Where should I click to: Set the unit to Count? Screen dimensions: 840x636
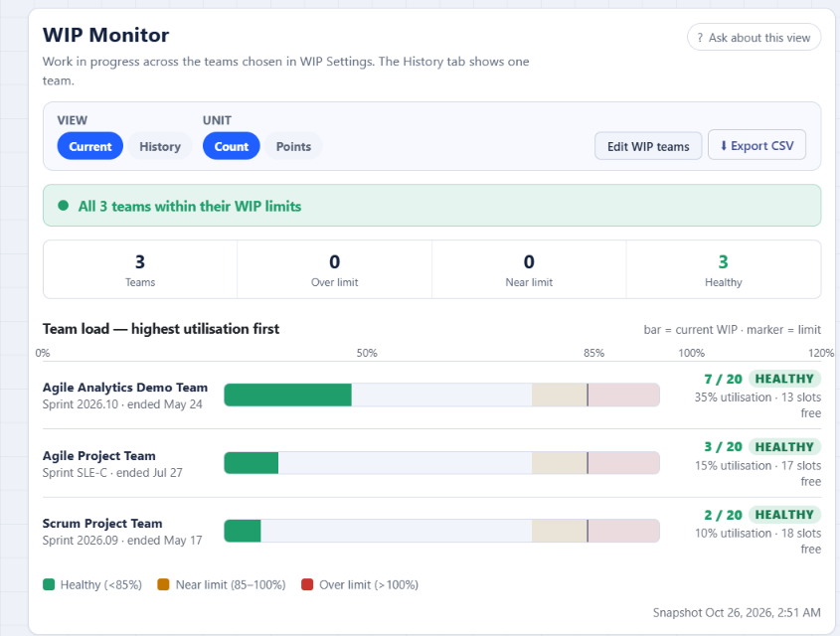pyautogui.click(x=231, y=146)
